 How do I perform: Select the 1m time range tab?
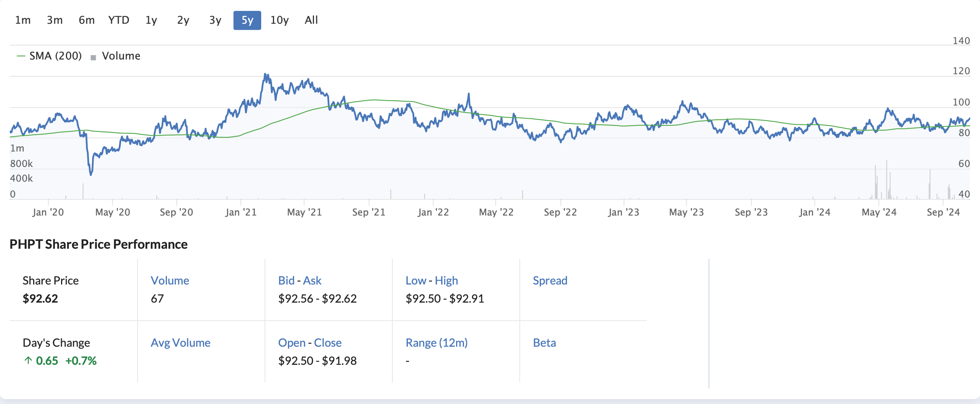click(23, 20)
